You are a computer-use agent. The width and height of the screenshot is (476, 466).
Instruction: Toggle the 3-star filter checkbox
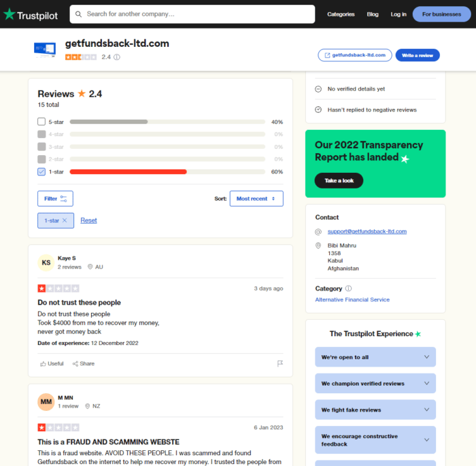point(41,147)
